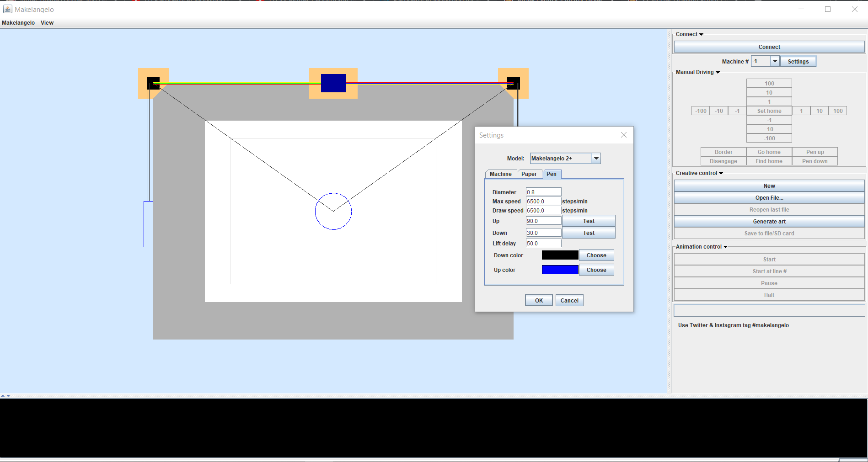Collapse the Creative control section chevron
This screenshot has height=462, width=868.
click(721, 173)
